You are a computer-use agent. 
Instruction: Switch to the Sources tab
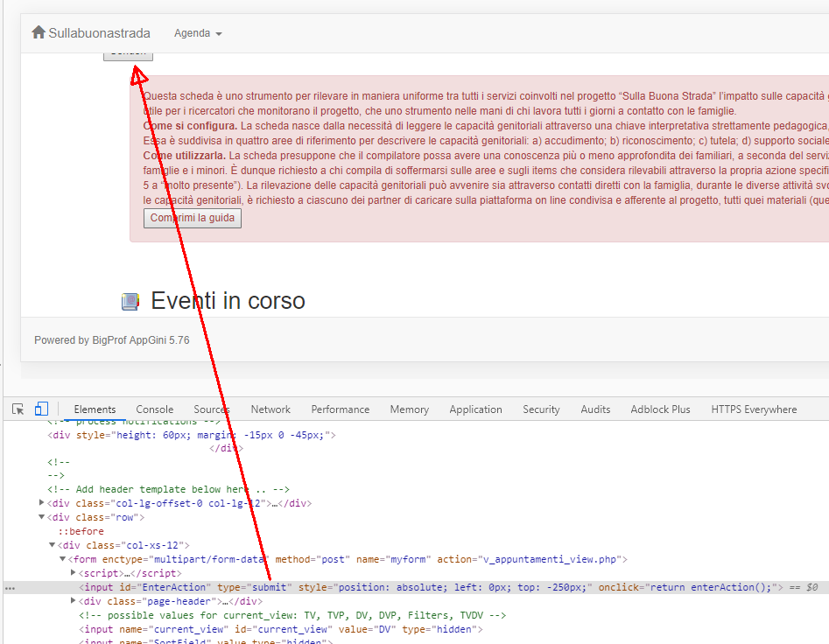212,409
